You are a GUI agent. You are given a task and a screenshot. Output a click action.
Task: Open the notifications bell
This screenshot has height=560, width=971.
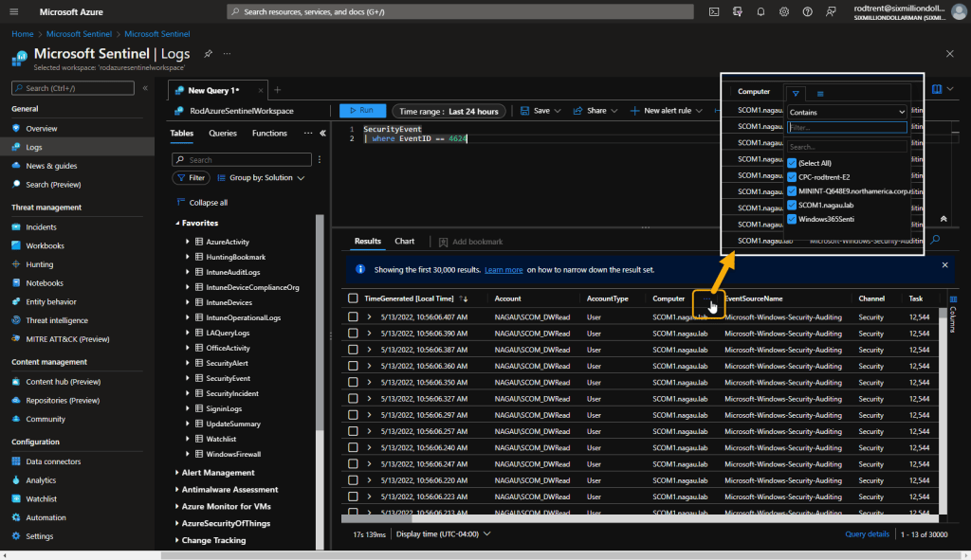(760, 11)
